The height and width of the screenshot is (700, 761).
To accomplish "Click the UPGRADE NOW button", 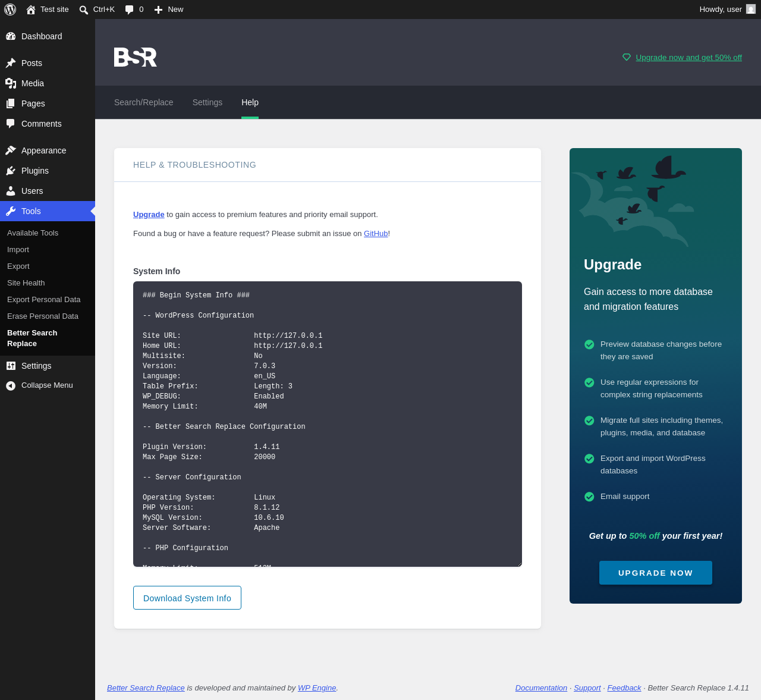I will pyautogui.click(x=656, y=573).
